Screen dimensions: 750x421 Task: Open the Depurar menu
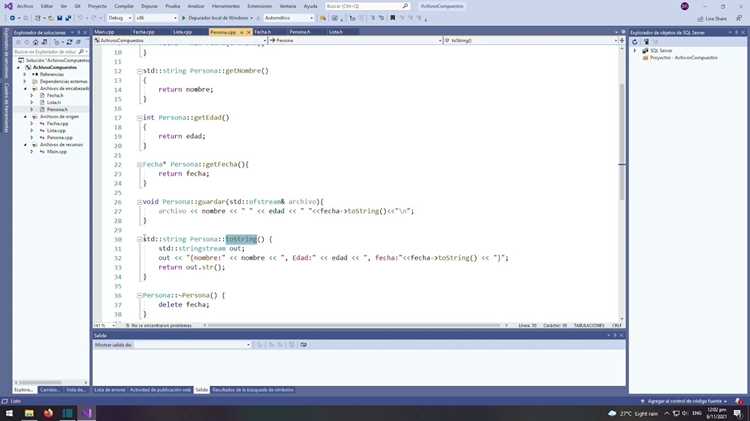pos(149,6)
